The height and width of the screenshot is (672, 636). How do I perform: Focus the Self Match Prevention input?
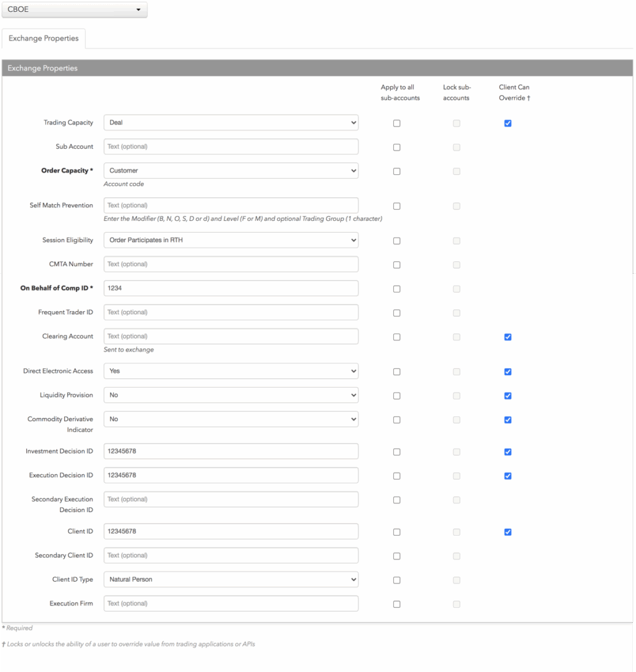click(231, 205)
